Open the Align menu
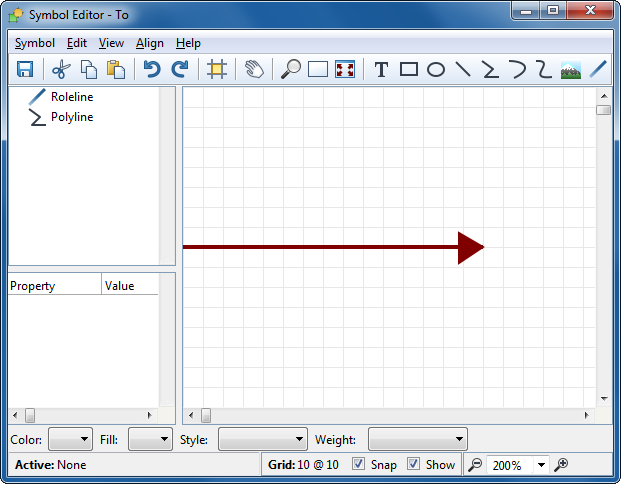The width and height of the screenshot is (621, 484). [x=150, y=43]
